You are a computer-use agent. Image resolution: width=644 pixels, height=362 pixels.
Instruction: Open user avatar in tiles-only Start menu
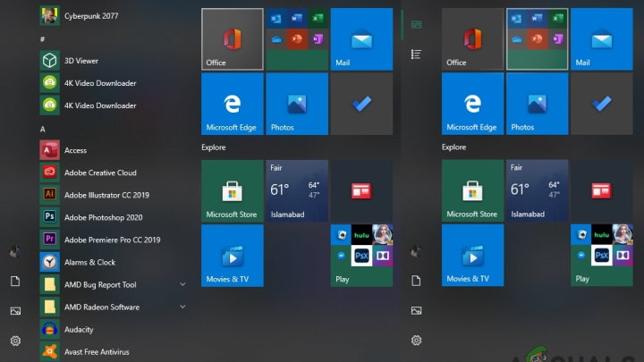416,251
